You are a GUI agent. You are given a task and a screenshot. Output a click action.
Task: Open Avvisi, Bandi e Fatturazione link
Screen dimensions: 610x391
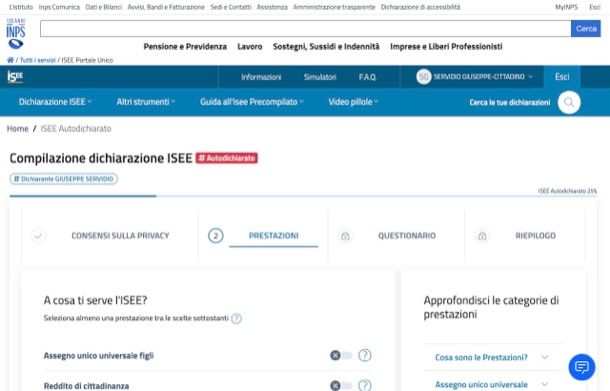pyautogui.click(x=166, y=7)
